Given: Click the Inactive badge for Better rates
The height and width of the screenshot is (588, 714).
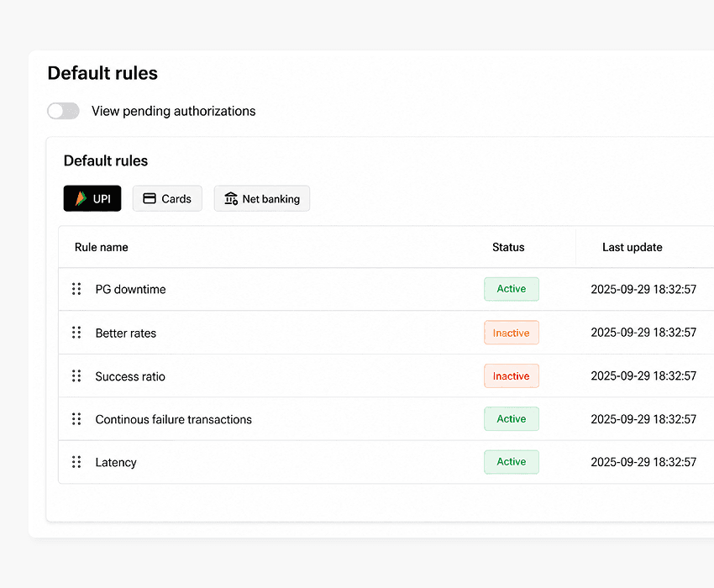Looking at the screenshot, I should coord(512,333).
